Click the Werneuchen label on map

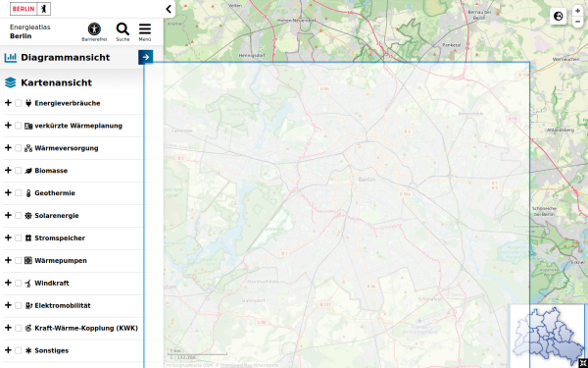[x=565, y=59]
